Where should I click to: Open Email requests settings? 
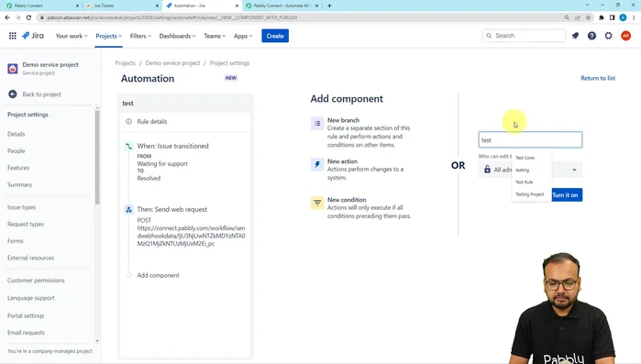[x=27, y=333]
